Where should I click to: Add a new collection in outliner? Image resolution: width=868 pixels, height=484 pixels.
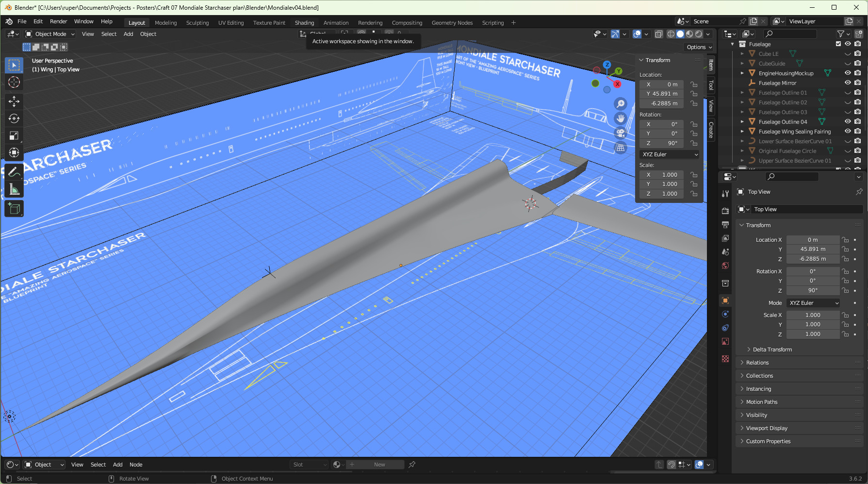(x=858, y=34)
